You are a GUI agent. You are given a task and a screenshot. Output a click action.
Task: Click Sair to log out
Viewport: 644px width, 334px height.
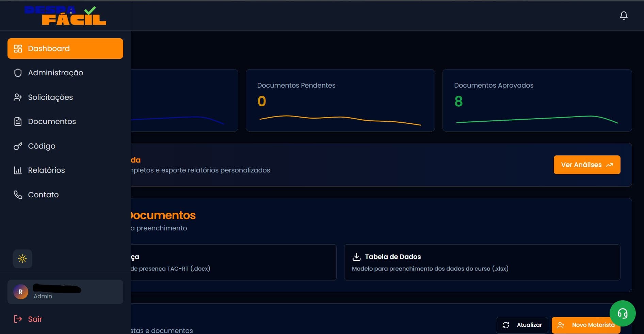tap(65, 319)
